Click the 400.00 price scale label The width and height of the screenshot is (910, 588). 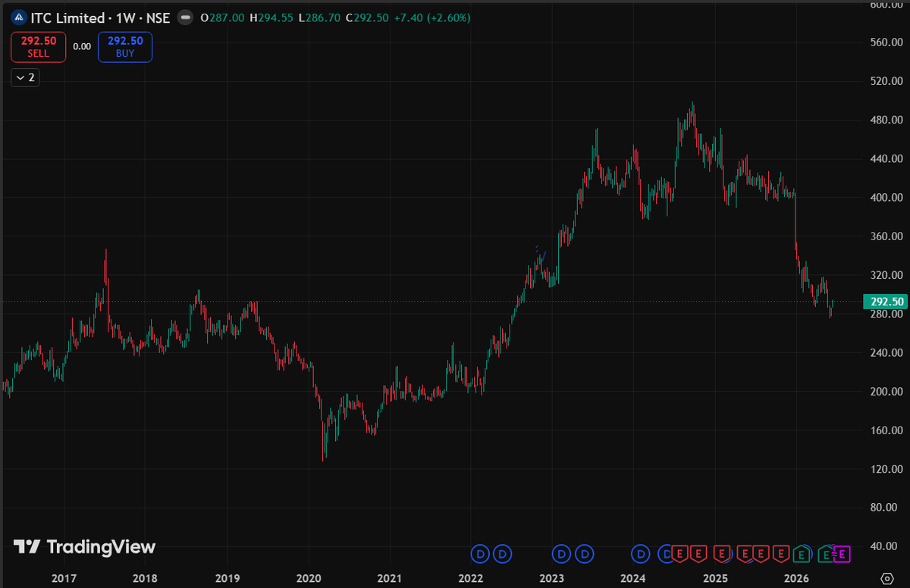coord(888,198)
